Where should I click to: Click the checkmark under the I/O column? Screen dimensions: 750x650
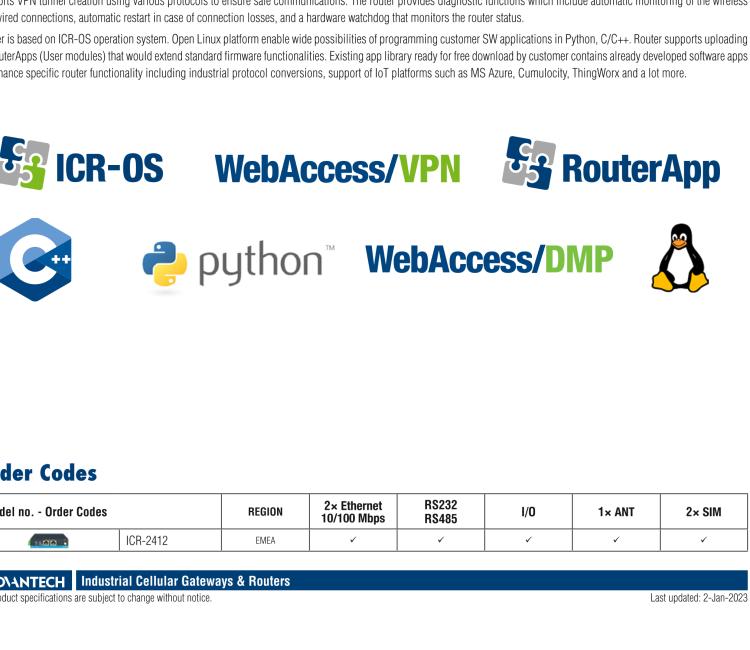(x=528, y=539)
